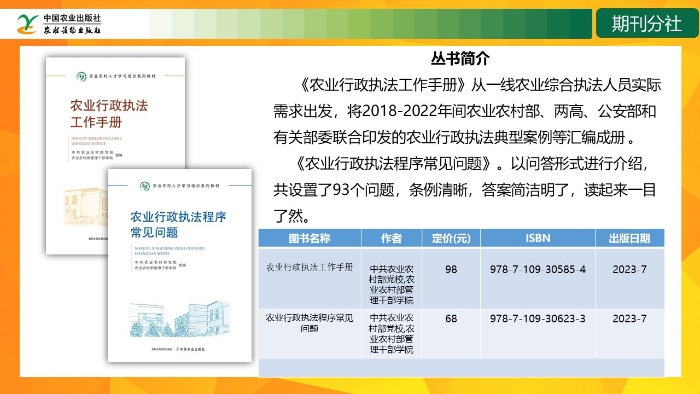Select the 农业行政执法工作手册 book cover

115,155
